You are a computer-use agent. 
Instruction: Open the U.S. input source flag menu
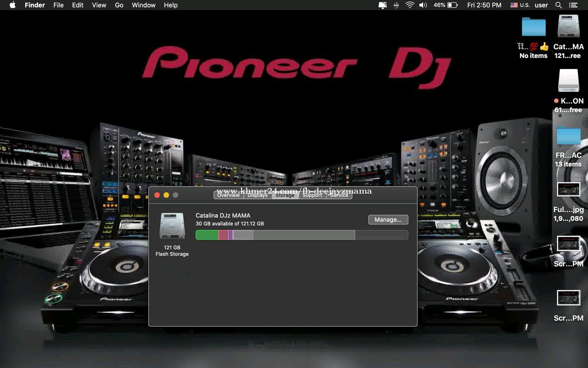(x=520, y=5)
